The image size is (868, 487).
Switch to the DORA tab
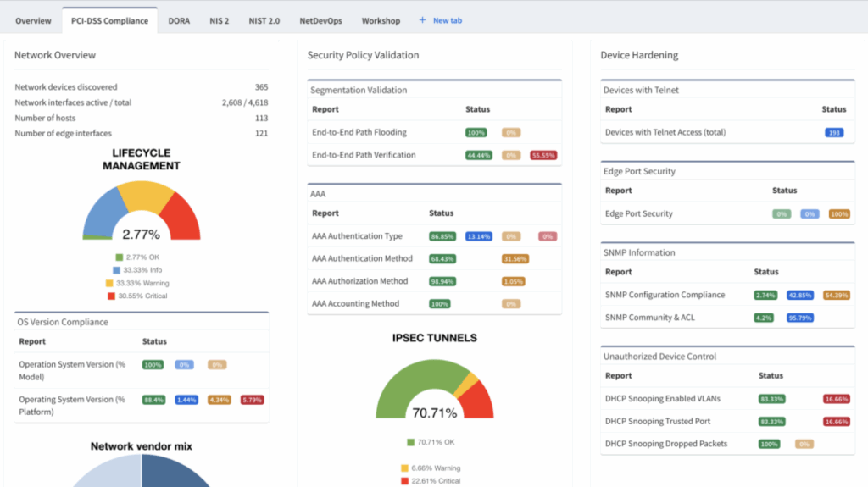(179, 20)
